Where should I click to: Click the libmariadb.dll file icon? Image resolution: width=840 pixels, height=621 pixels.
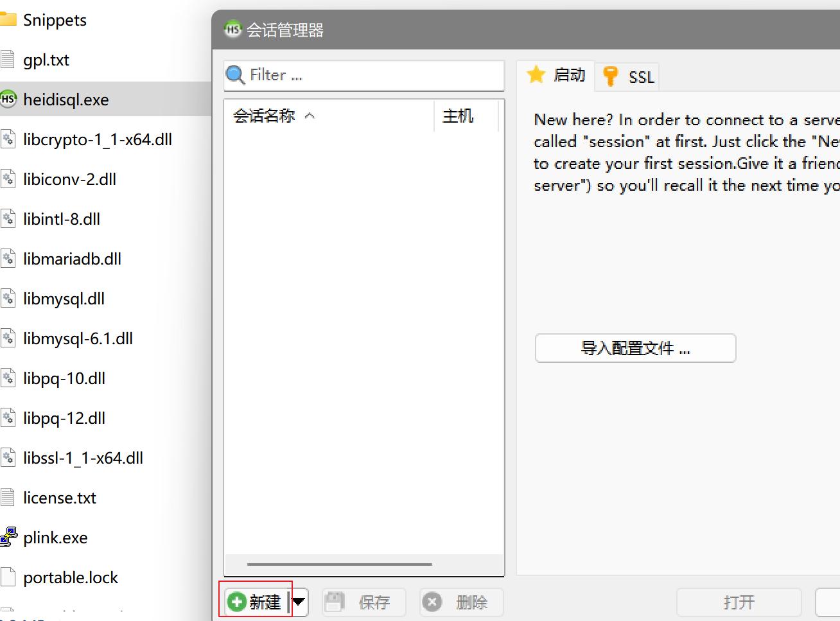9,258
